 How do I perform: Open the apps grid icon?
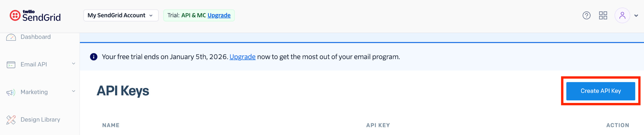(603, 15)
